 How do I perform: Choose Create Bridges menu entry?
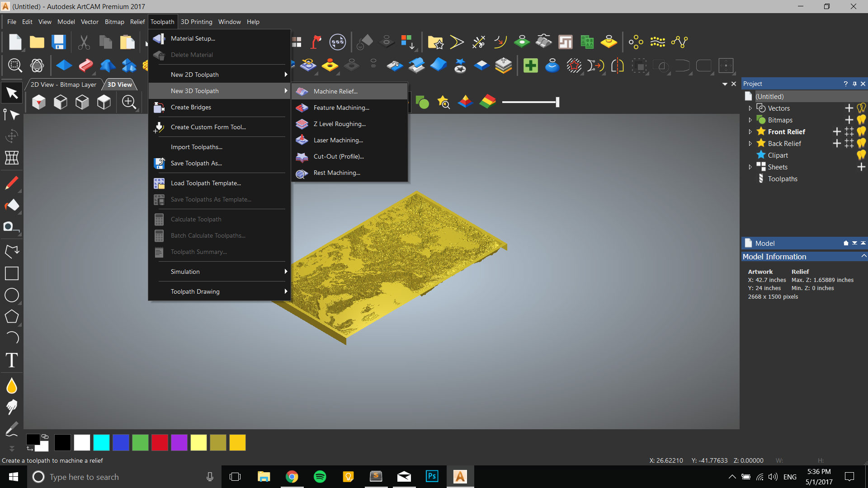pyautogui.click(x=220, y=107)
